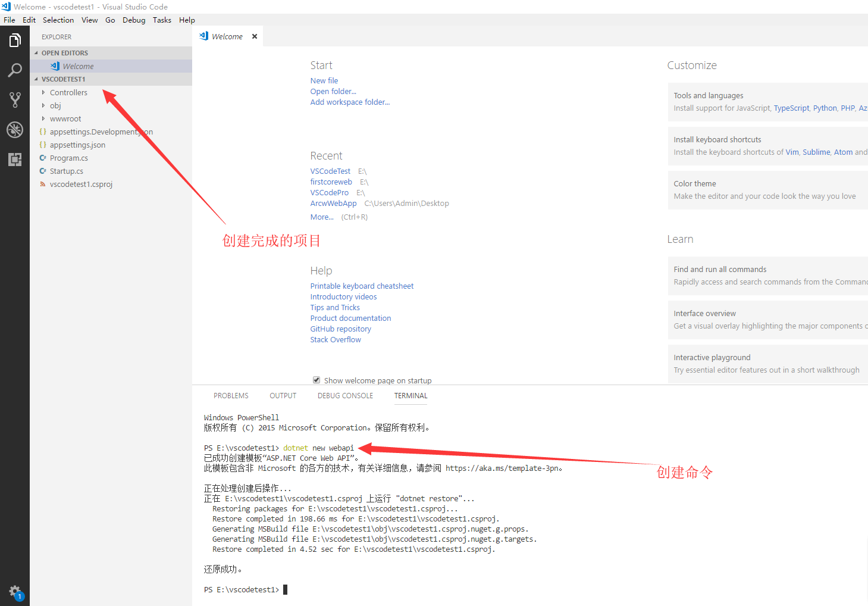Close the Welcome editor tab
The height and width of the screenshot is (606, 868).
255,36
